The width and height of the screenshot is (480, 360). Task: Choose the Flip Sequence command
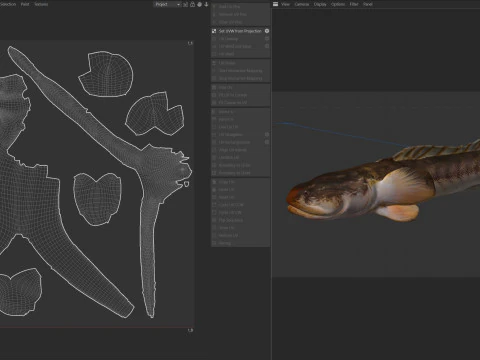231,220
